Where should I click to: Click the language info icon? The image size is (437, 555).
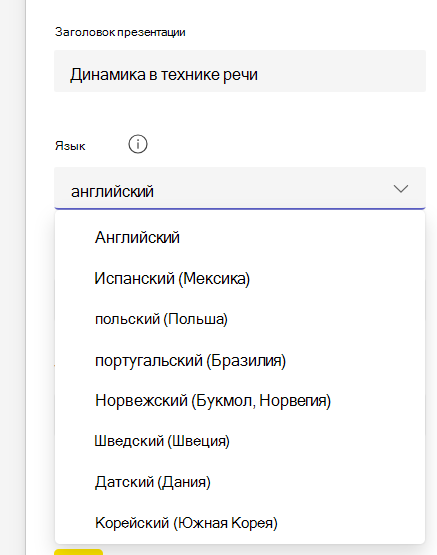pos(138,144)
